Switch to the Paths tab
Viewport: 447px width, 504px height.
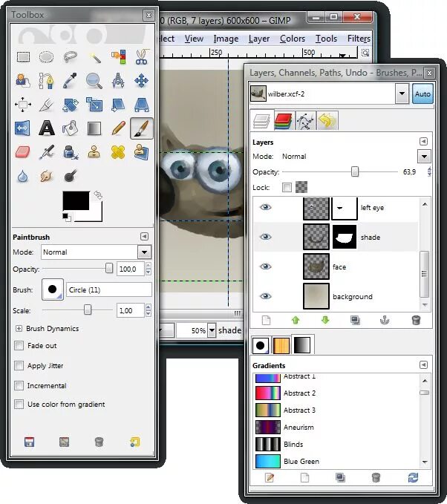pos(305,120)
